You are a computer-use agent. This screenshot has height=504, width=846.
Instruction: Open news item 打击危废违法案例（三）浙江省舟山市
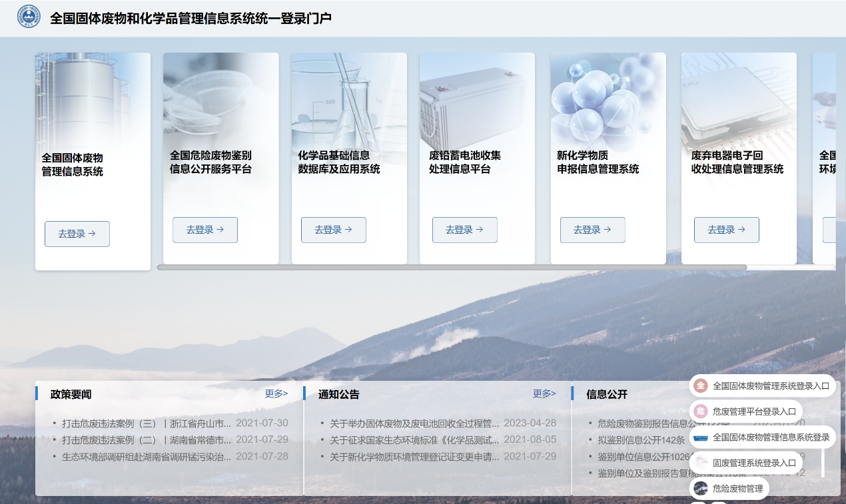pos(147,423)
